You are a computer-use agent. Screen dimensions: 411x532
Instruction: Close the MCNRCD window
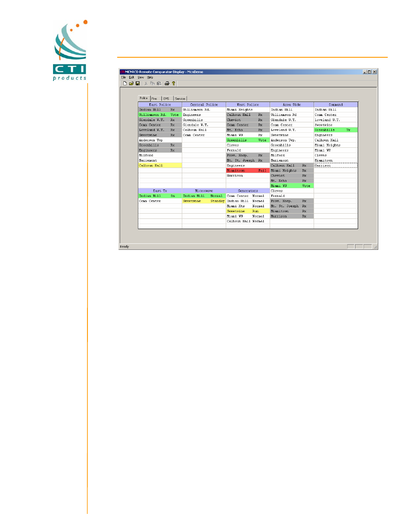click(375, 72)
